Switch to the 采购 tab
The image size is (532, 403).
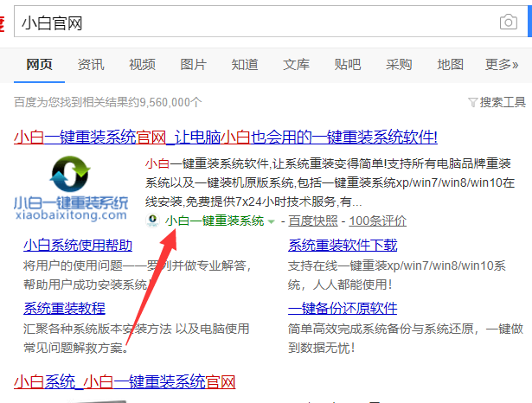[x=399, y=64]
